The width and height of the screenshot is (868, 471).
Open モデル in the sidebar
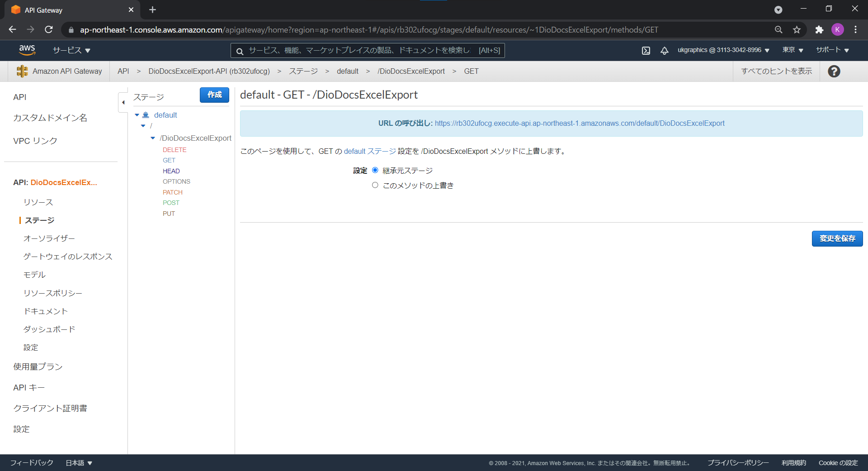[34, 275]
